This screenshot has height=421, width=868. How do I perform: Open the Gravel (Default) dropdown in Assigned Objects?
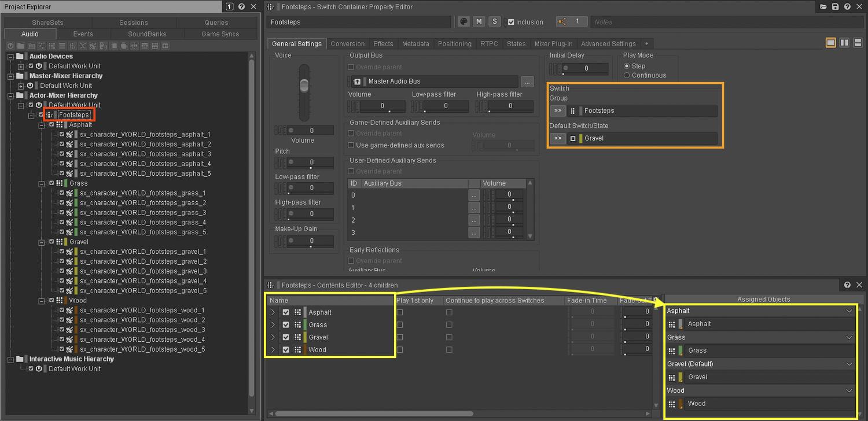(849, 364)
